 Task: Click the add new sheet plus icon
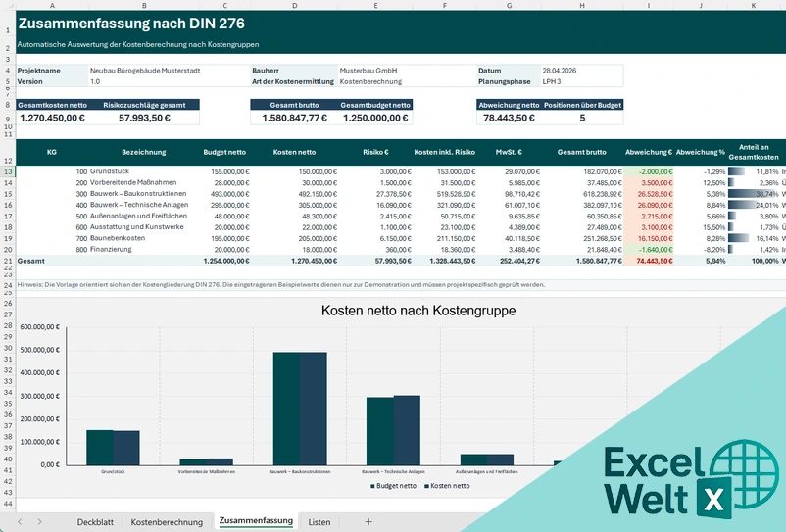368,522
